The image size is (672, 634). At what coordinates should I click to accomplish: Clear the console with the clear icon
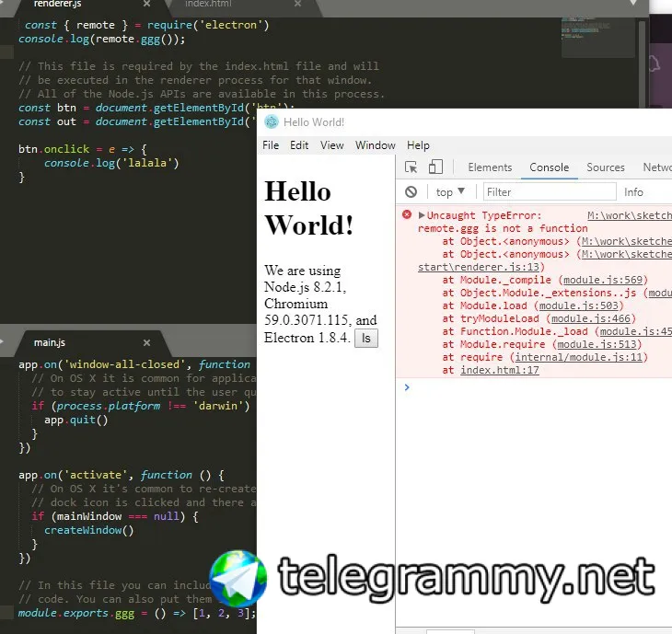[x=411, y=192]
